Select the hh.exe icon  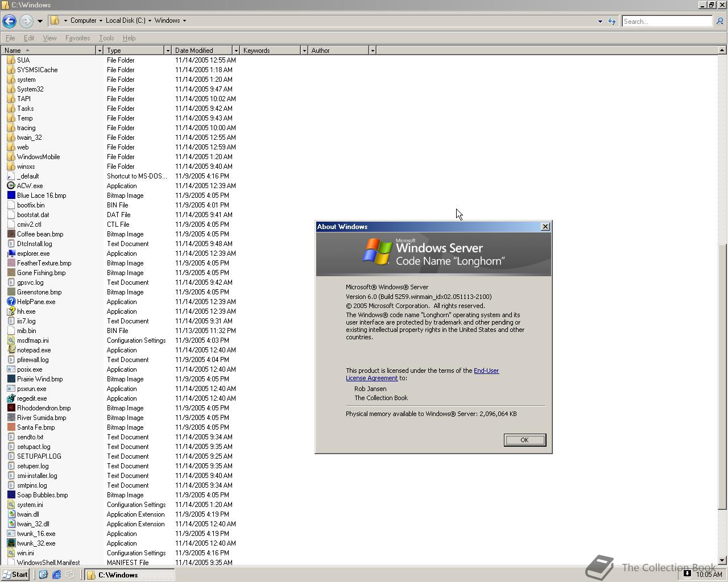pyautogui.click(x=11, y=311)
